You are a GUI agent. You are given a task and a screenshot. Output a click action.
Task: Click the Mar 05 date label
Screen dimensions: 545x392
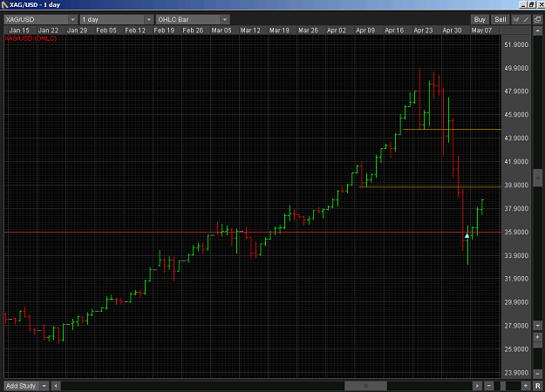(221, 30)
